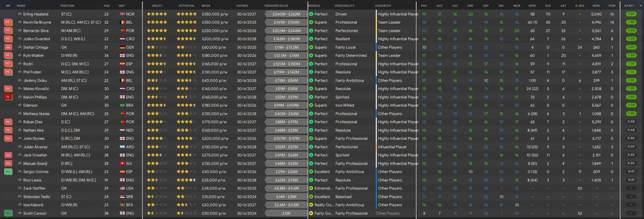Click Ederson's Iron Willed personality cell
This screenshot has width=644, height=219.
(345, 105)
